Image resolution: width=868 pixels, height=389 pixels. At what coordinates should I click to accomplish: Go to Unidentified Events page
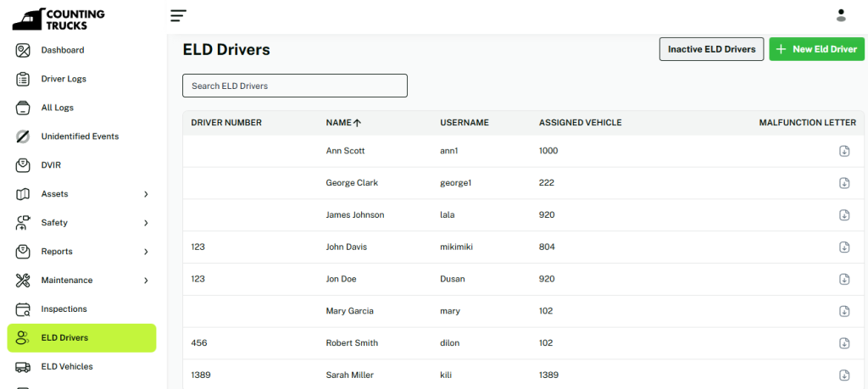(x=80, y=136)
